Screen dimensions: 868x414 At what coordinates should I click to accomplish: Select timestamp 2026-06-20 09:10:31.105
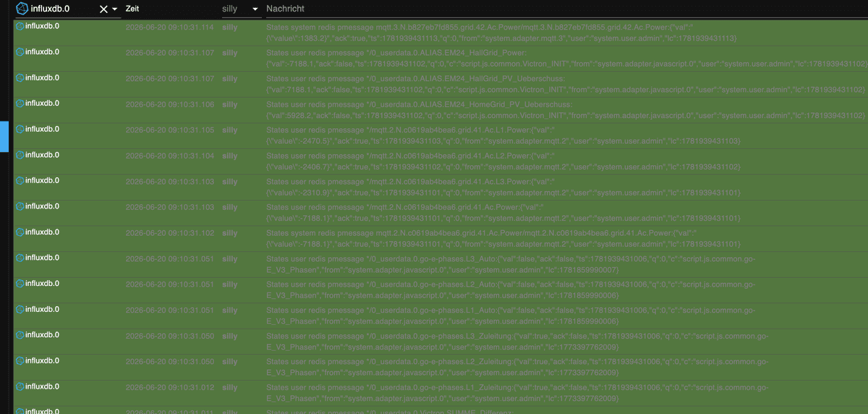pyautogui.click(x=170, y=130)
